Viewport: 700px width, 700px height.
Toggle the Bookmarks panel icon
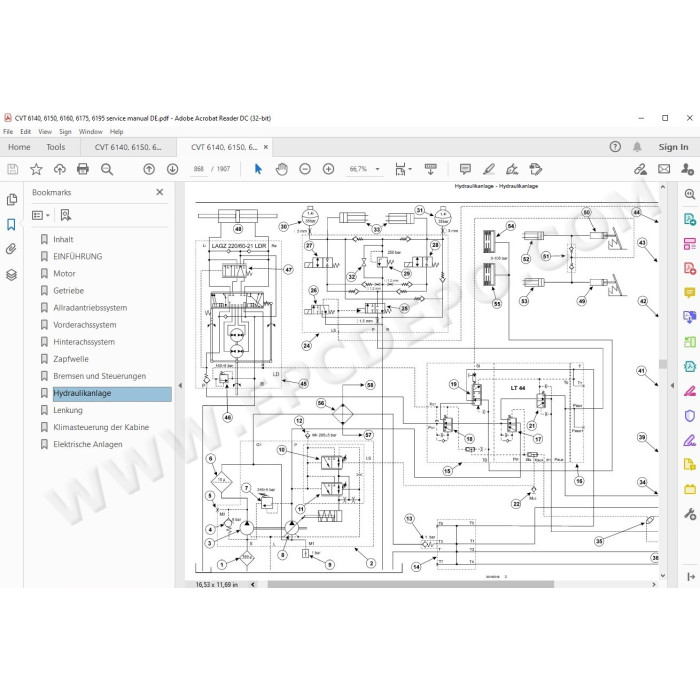click(12, 224)
